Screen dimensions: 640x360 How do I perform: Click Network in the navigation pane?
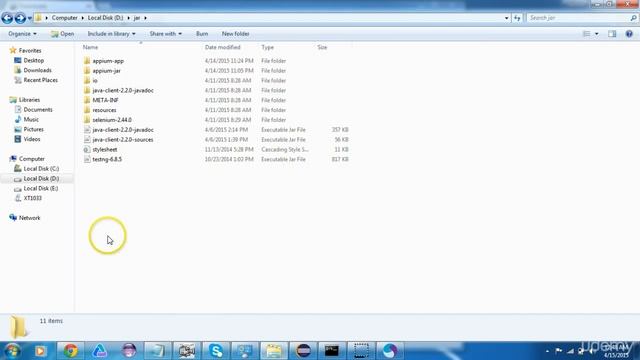pyautogui.click(x=29, y=218)
